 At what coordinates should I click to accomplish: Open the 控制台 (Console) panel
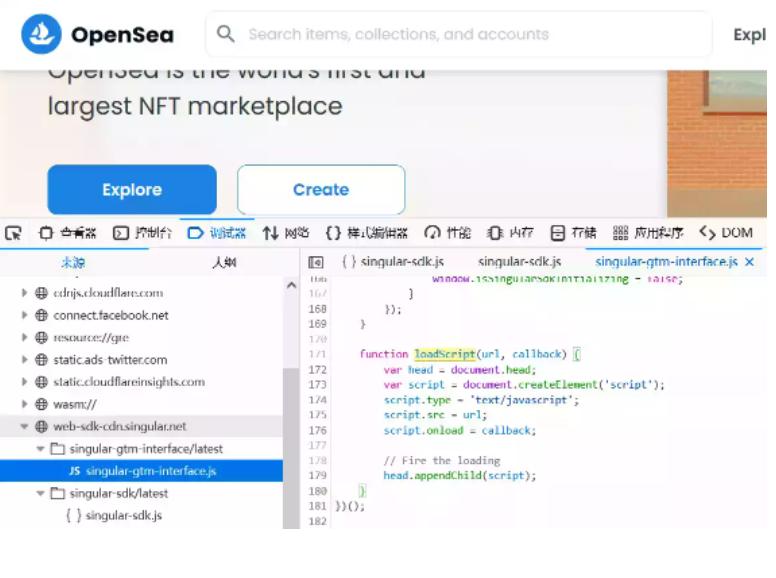pyautogui.click(x=142, y=233)
